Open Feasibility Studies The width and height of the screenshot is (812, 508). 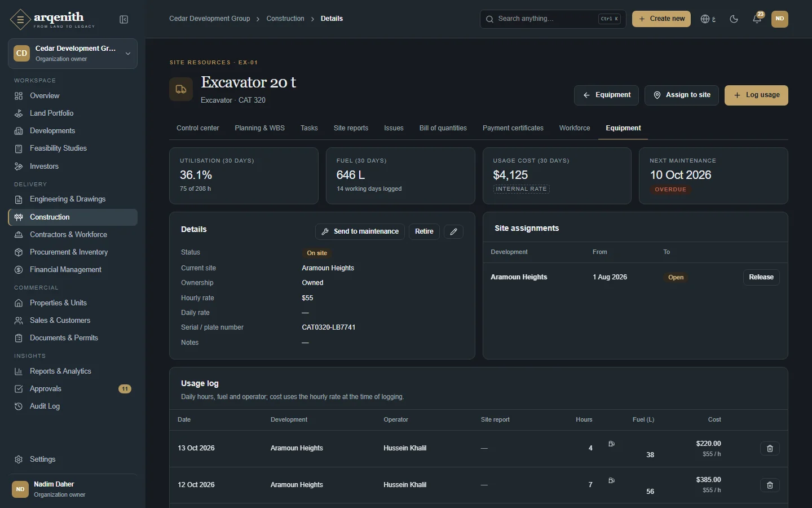[x=73, y=148]
